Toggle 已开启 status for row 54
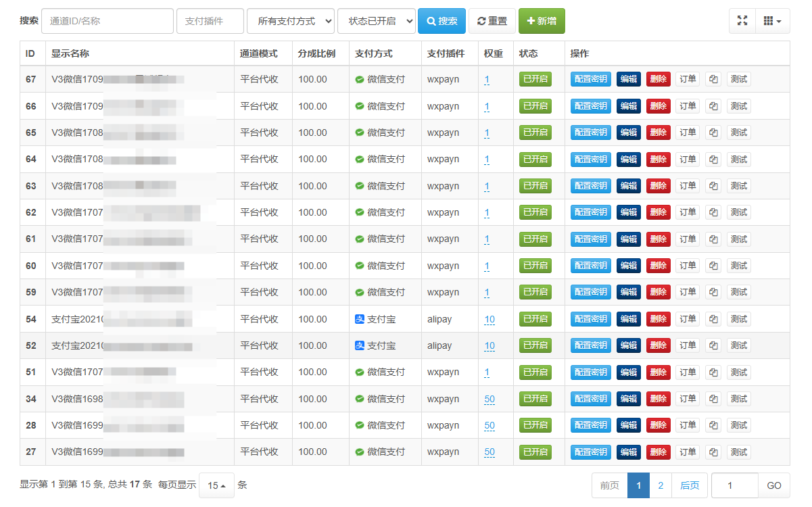 (535, 319)
